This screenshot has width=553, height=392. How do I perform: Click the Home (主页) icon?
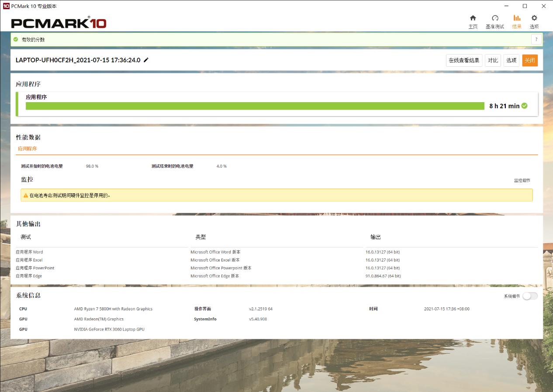click(x=473, y=18)
